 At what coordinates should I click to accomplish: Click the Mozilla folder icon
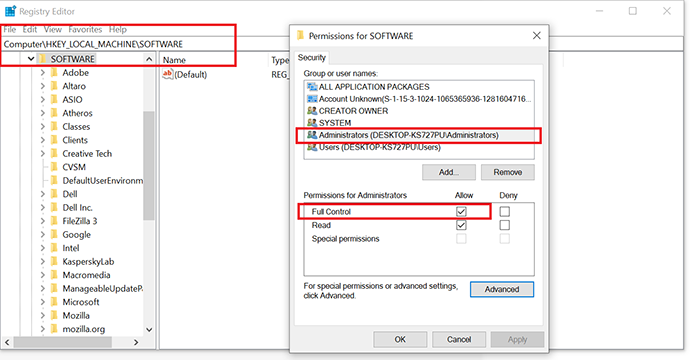tap(54, 315)
